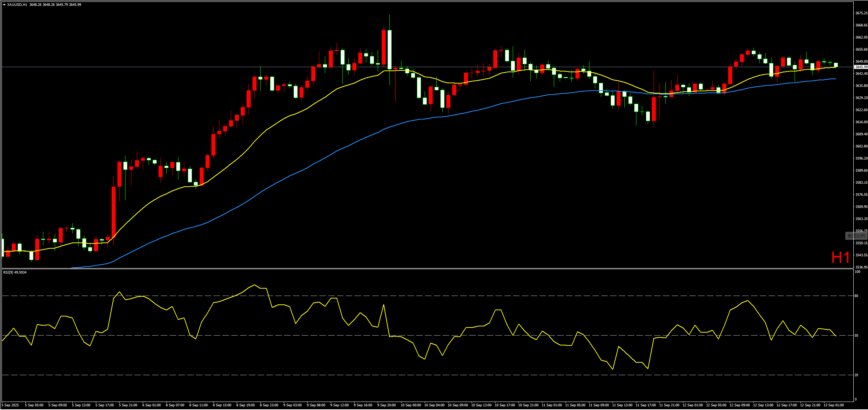Click the large red H1 timeframe label
Viewport: 868px width, 410px height.
tap(840, 258)
